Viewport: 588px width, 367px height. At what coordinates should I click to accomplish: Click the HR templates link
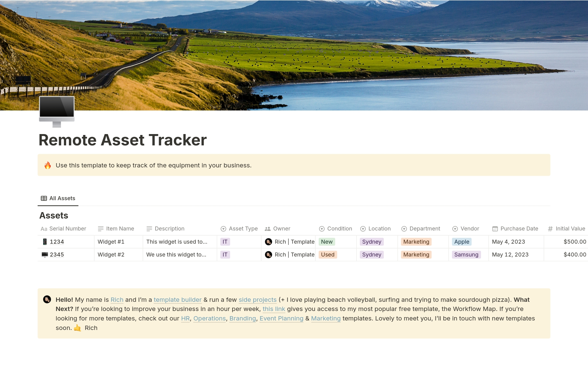[x=185, y=318]
